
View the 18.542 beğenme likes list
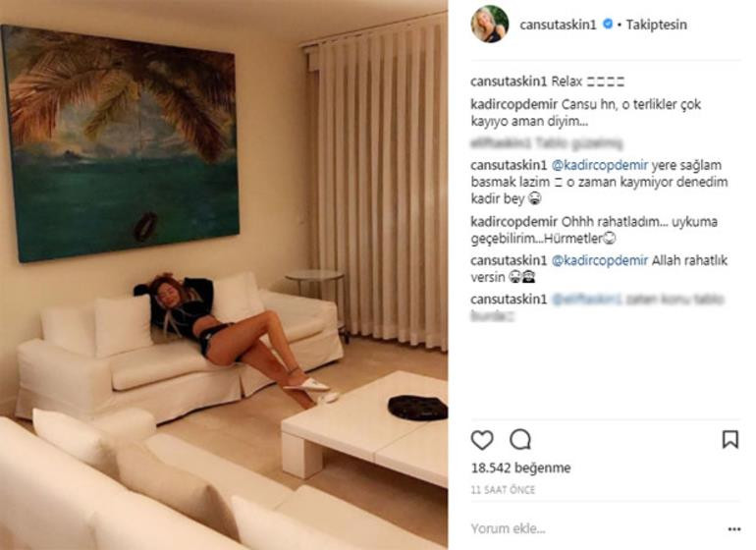(x=520, y=467)
